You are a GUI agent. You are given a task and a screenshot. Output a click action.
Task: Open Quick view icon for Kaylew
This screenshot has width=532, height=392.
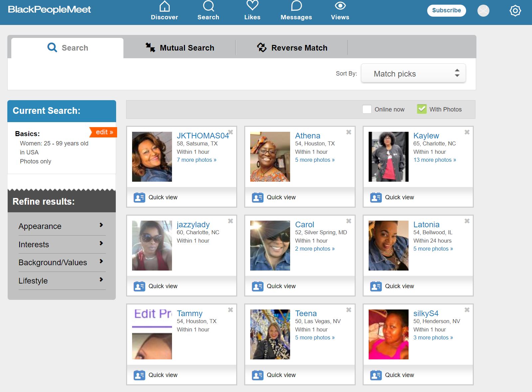pyautogui.click(x=376, y=197)
